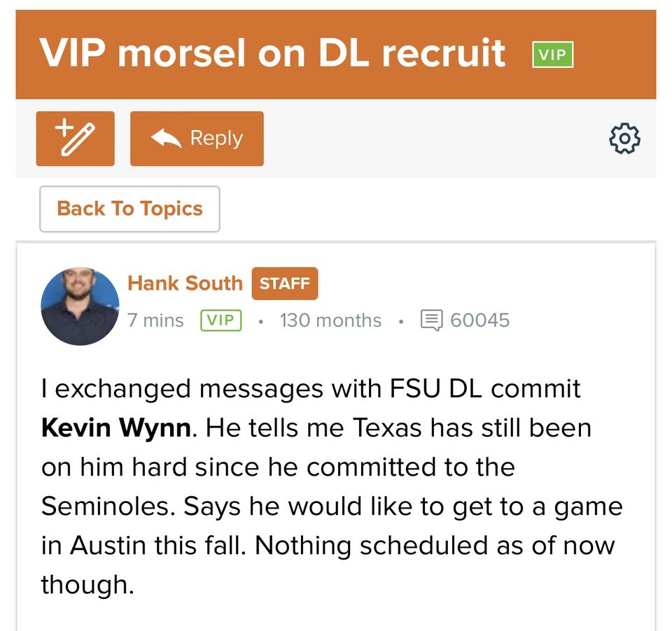
Task: Click the orange STAFF badge
Action: pos(284,283)
